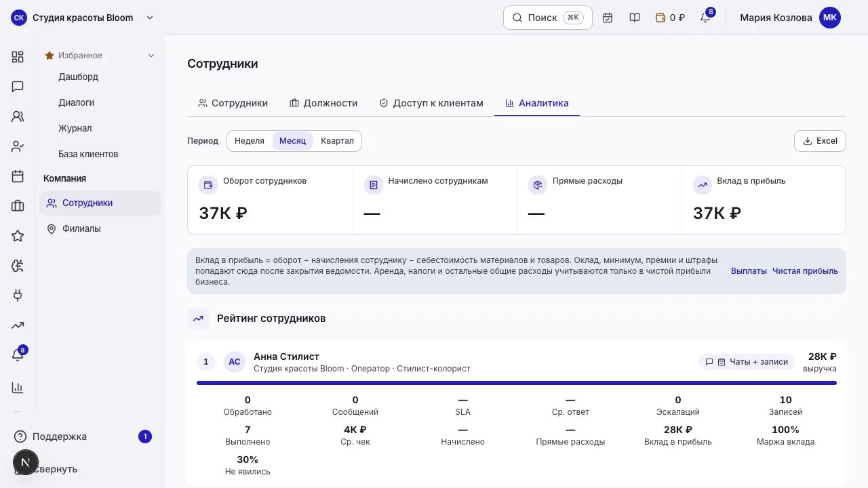This screenshot has width=868, height=488.
Task: Switch to the Доступ к клиентам tab
Action: (x=431, y=103)
